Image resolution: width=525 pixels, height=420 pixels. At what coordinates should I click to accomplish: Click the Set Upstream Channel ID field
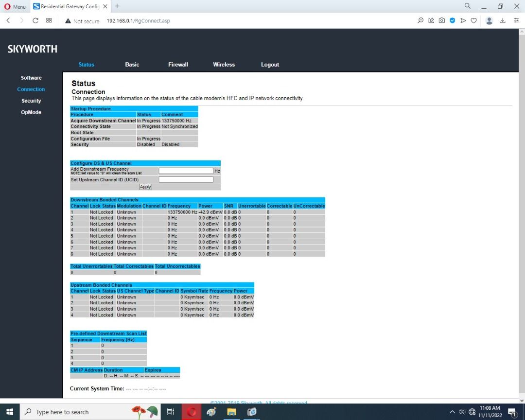click(186, 179)
